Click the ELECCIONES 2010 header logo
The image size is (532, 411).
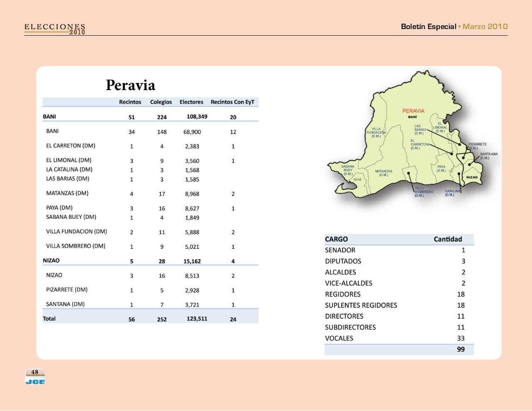(x=55, y=29)
